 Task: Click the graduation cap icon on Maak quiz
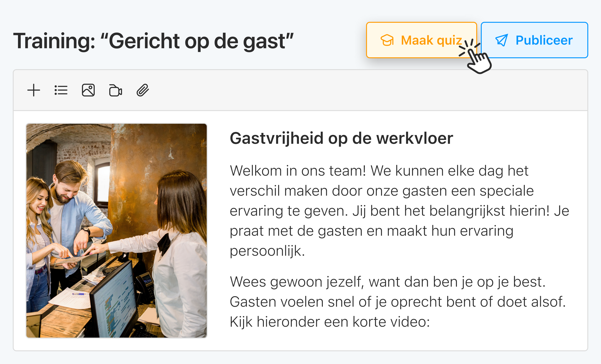pyautogui.click(x=387, y=40)
